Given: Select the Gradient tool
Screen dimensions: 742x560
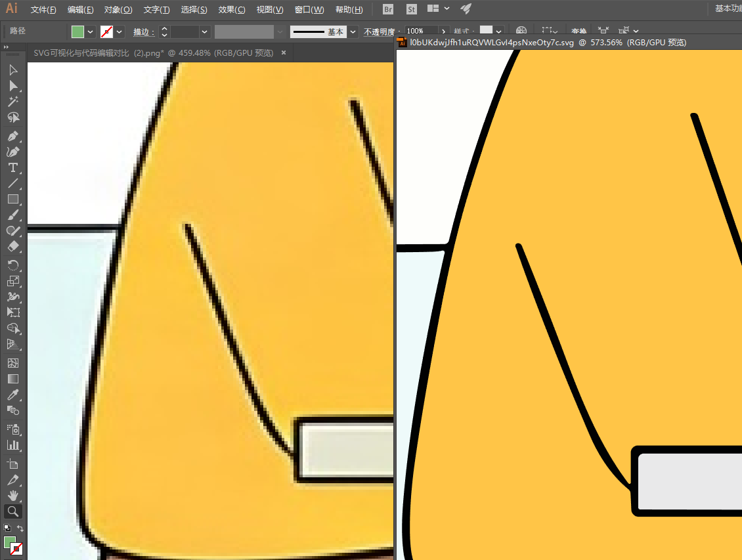Looking at the screenshot, I should click(13, 379).
